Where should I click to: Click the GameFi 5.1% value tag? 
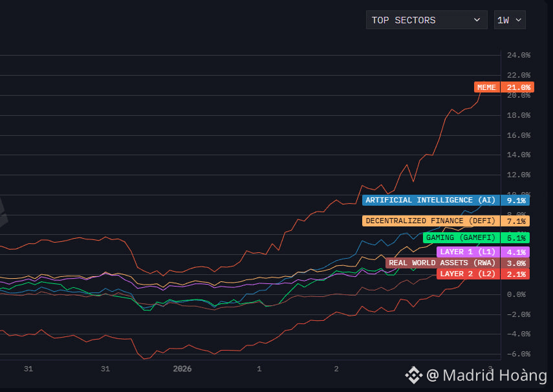coord(515,238)
